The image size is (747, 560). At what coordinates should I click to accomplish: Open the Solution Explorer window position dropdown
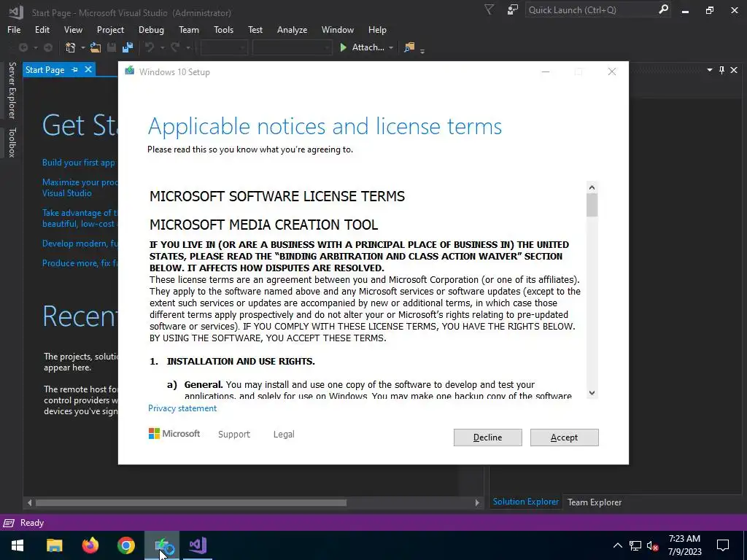(x=709, y=70)
